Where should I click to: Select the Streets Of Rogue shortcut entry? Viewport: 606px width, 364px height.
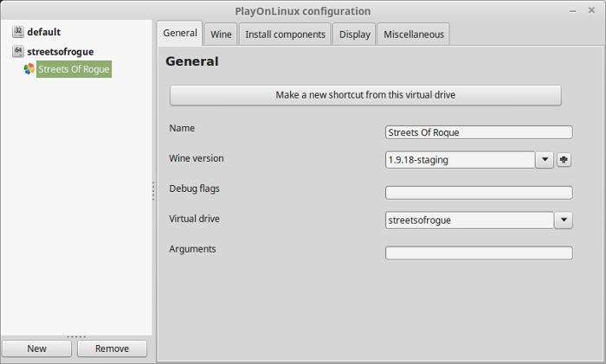tap(74, 69)
